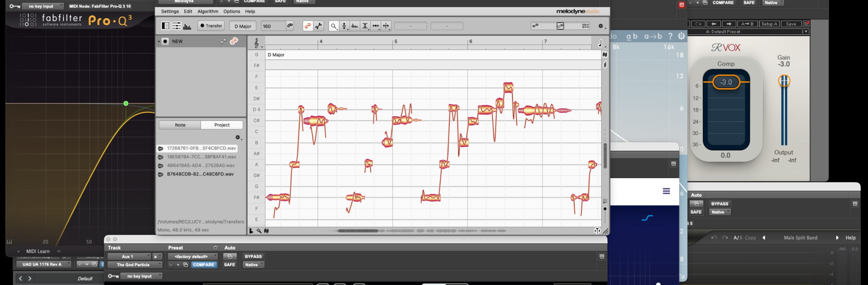Click the orange blobs icon on NEW track
This screenshot has width=868, height=285.
point(234,41)
